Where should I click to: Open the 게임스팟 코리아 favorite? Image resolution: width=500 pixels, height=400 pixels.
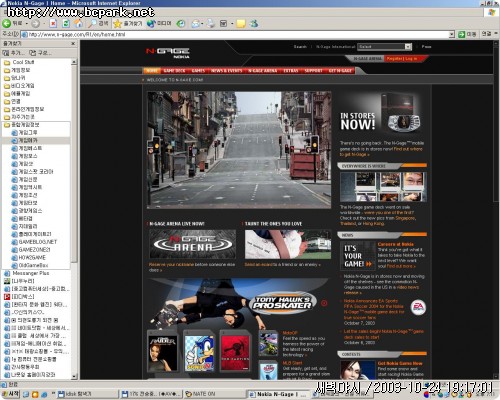[32, 172]
